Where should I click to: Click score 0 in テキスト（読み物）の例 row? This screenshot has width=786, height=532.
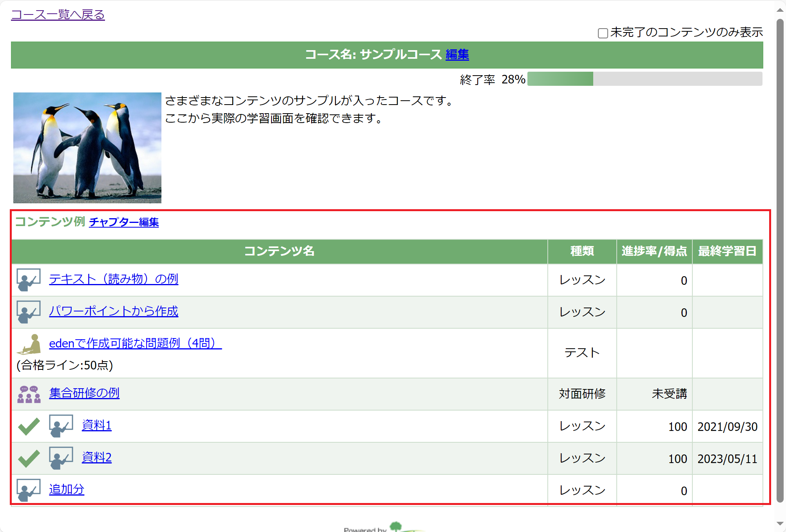coord(684,280)
